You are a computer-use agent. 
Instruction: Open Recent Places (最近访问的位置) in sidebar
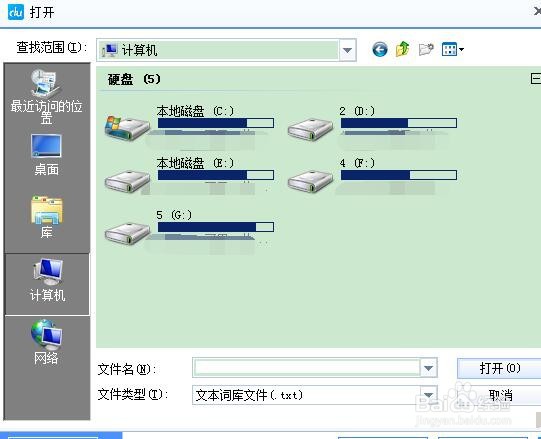coord(47,96)
